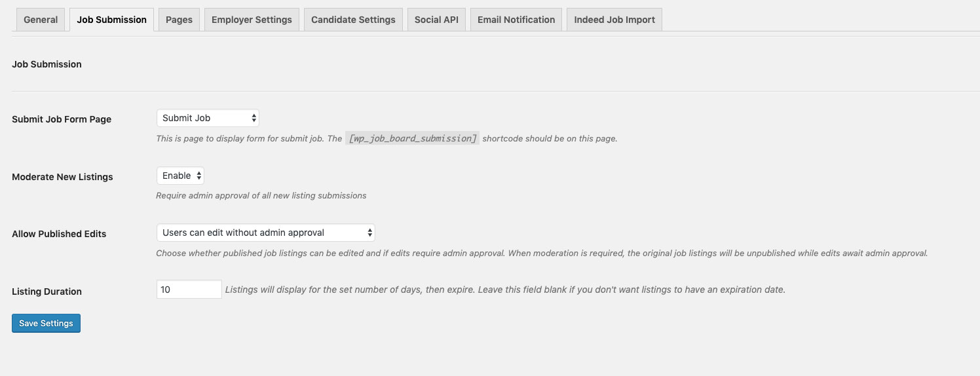This screenshot has width=980, height=376.
Task: Expand the Submit Job page dropdown
Action: coord(208,118)
